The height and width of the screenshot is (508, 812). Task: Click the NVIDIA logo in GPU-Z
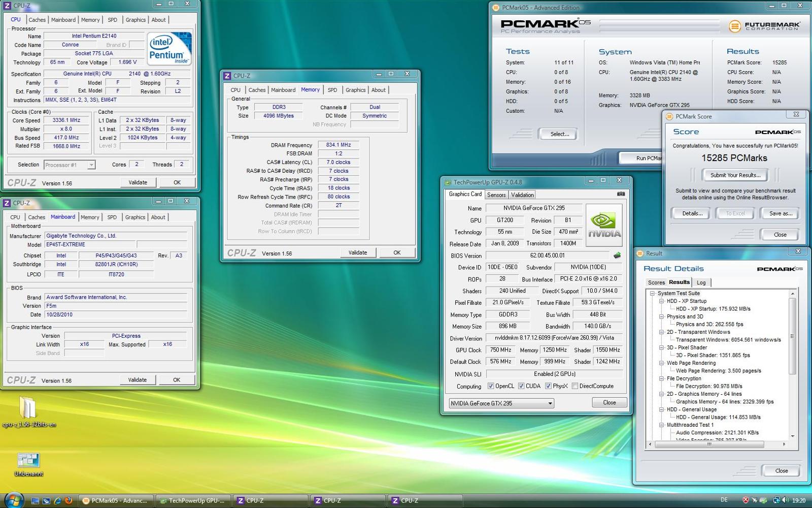[x=604, y=225]
